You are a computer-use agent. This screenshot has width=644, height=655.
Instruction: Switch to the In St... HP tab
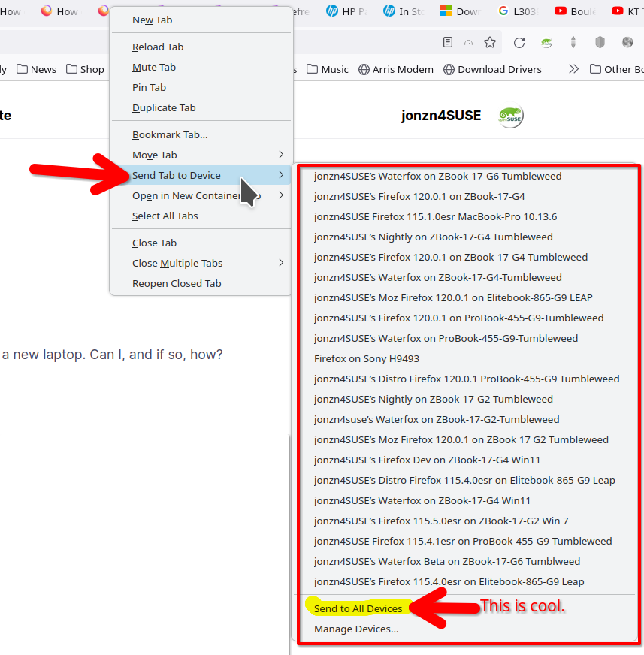[404, 11]
